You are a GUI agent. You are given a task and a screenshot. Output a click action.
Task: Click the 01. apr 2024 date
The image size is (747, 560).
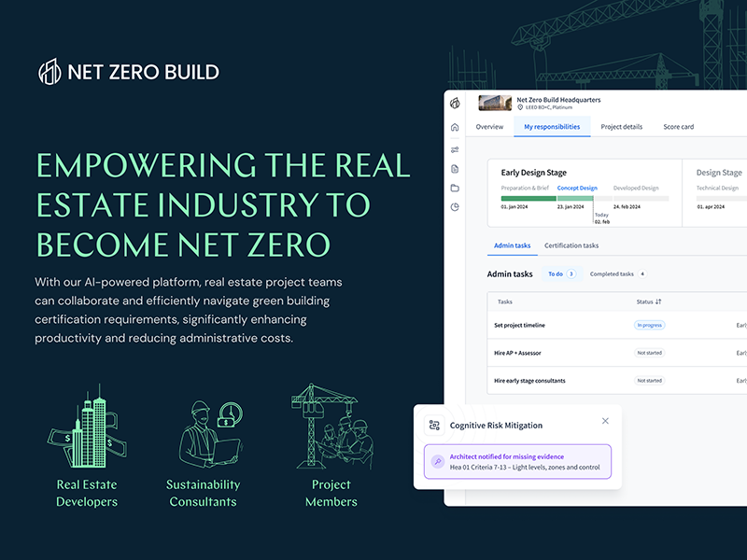pyautogui.click(x=711, y=207)
